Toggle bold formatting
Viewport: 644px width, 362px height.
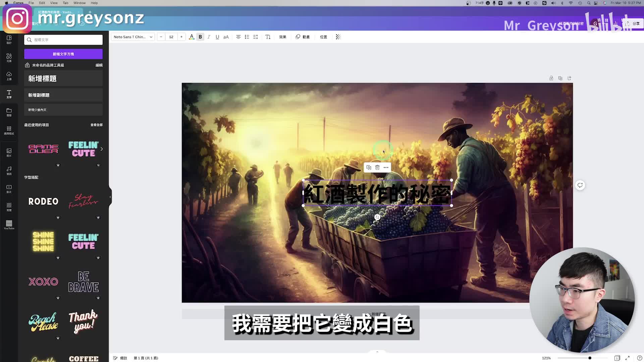pos(200,37)
